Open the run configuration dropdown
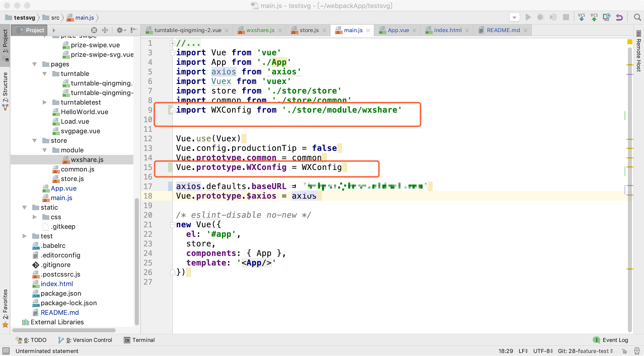Viewport: 644px width, 356px height. [x=514, y=17]
